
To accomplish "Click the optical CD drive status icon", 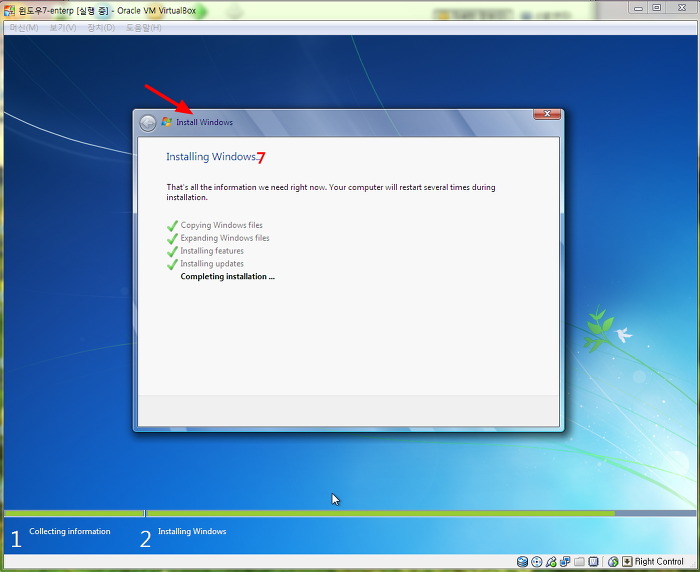I will [537, 562].
